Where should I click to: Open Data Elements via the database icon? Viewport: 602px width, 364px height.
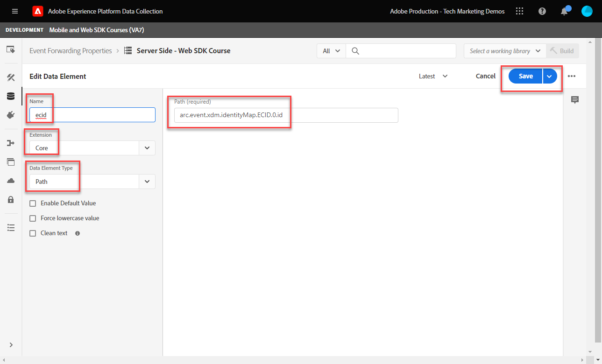click(11, 96)
